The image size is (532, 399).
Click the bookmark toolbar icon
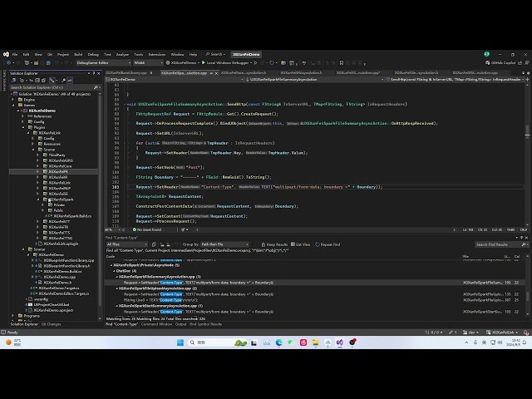(x=342, y=63)
